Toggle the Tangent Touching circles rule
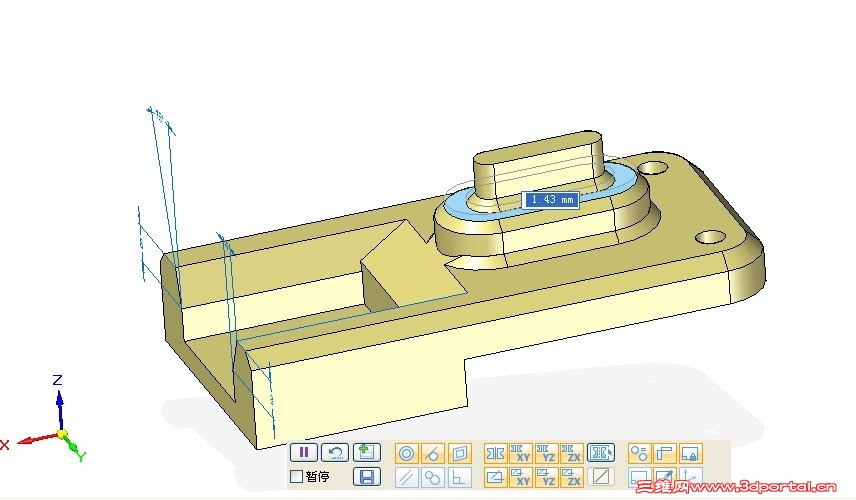856x500 pixels. (x=433, y=478)
